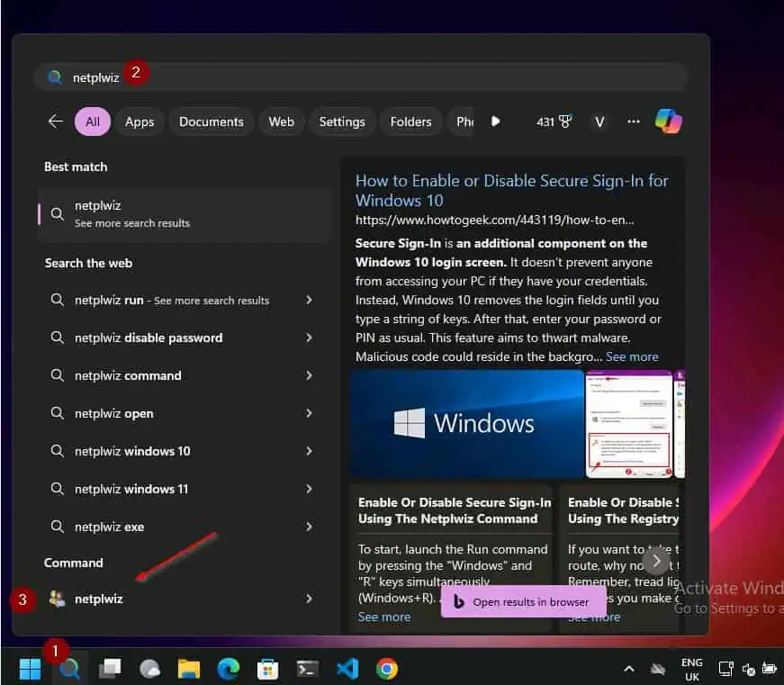
Task: Select netplwiz windows 11 suggestion
Action: tap(184, 489)
